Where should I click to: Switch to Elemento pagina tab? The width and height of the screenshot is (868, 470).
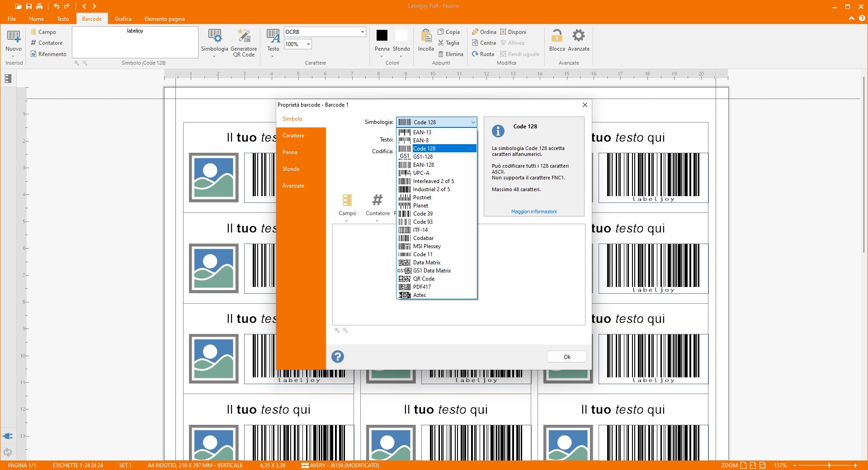165,19
